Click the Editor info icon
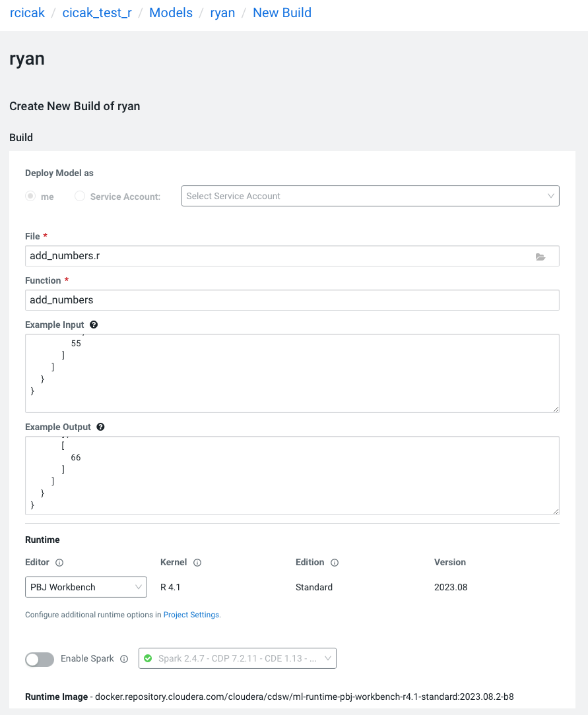The width and height of the screenshot is (588, 715). (x=59, y=563)
